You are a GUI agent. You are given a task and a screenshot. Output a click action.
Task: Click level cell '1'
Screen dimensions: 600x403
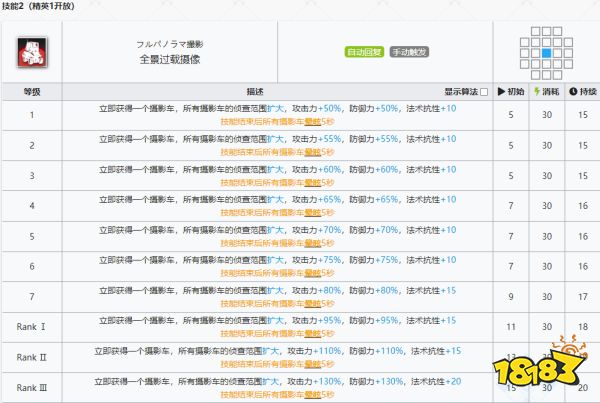(x=32, y=115)
